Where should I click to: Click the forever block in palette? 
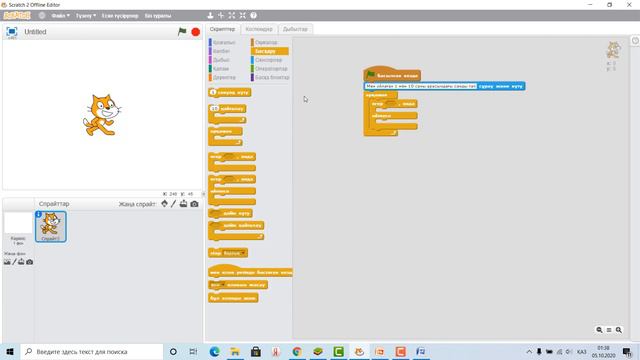click(225, 131)
